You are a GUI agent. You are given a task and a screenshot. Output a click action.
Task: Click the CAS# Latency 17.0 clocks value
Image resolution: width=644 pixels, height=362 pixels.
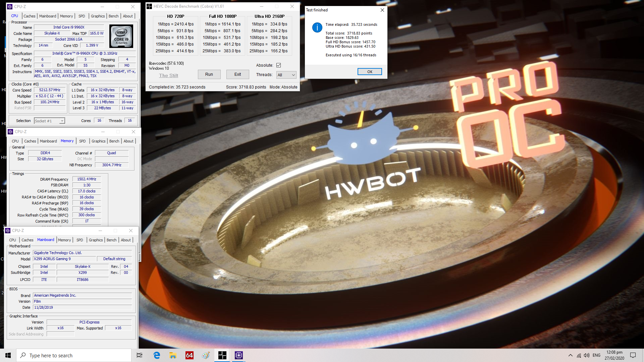click(x=87, y=191)
